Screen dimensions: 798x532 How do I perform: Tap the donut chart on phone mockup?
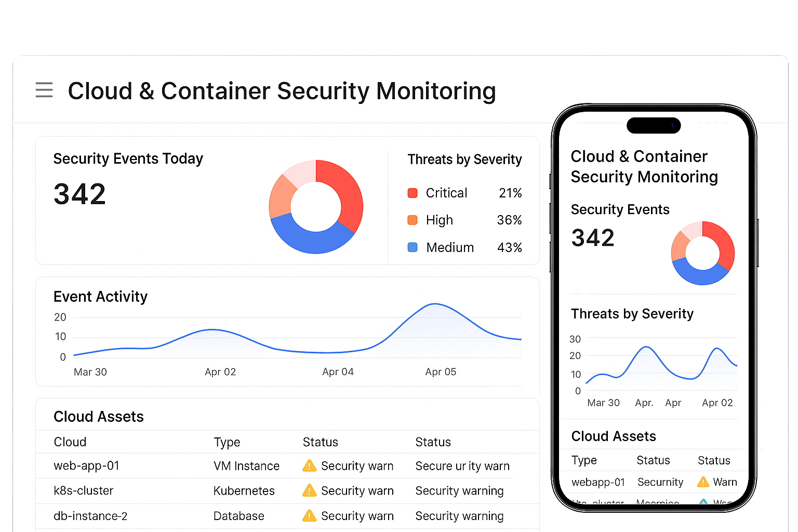pyautogui.click(x=702, y=253)
